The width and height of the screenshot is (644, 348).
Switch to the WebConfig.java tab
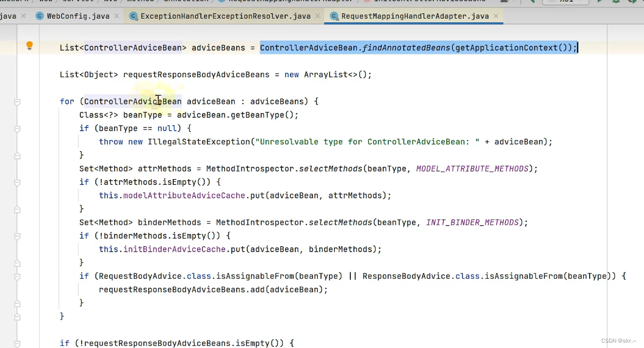78,16
